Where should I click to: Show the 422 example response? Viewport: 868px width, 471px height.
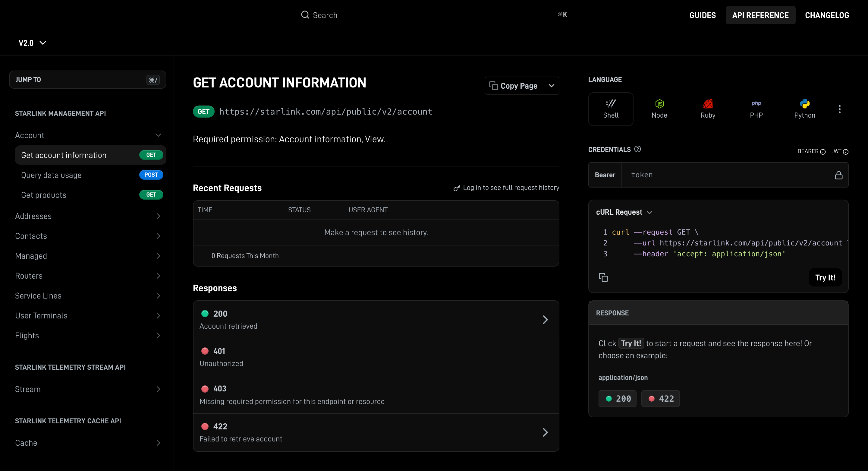click(660, 399)
